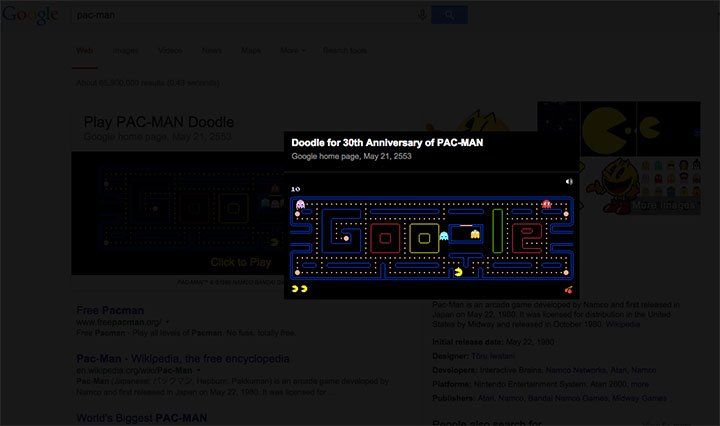Select the Web tab

coord(84,50)
